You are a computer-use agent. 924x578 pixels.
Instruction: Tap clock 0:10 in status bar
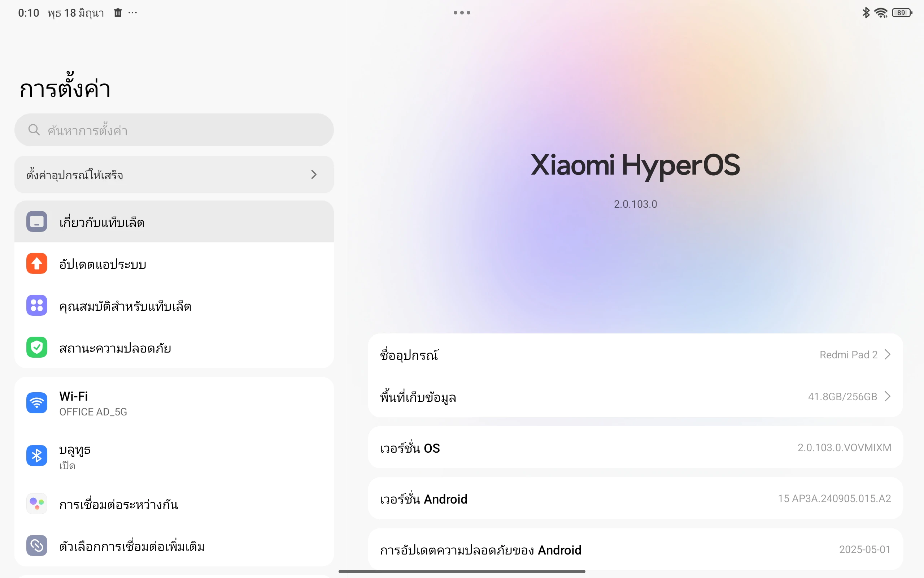tap(29, 13)
